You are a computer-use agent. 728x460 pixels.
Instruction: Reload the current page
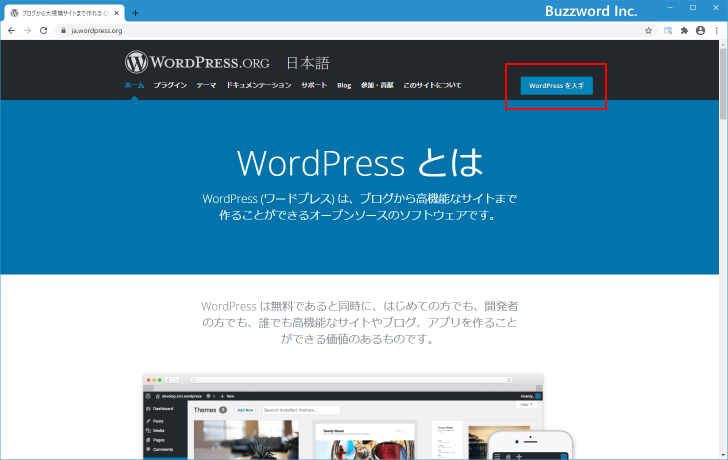[x=43, y=31]
